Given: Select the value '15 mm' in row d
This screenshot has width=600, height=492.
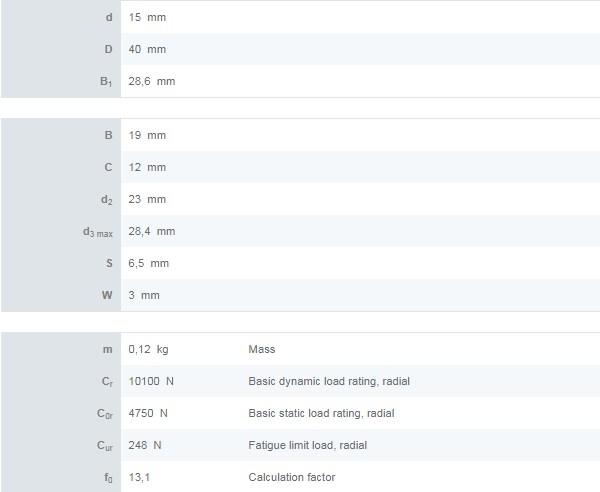Looking at the screenshot, I should [147, 17].
